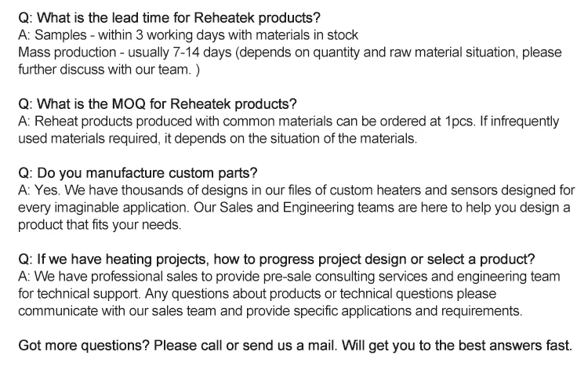Click the 'Samples - within 3 working days' line
Viewport: 588px width, 388px height.
(x=188, y=34)
